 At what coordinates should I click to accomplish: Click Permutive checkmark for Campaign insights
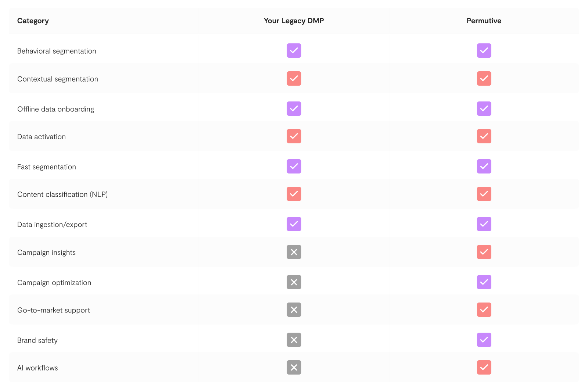coord(484,252)
